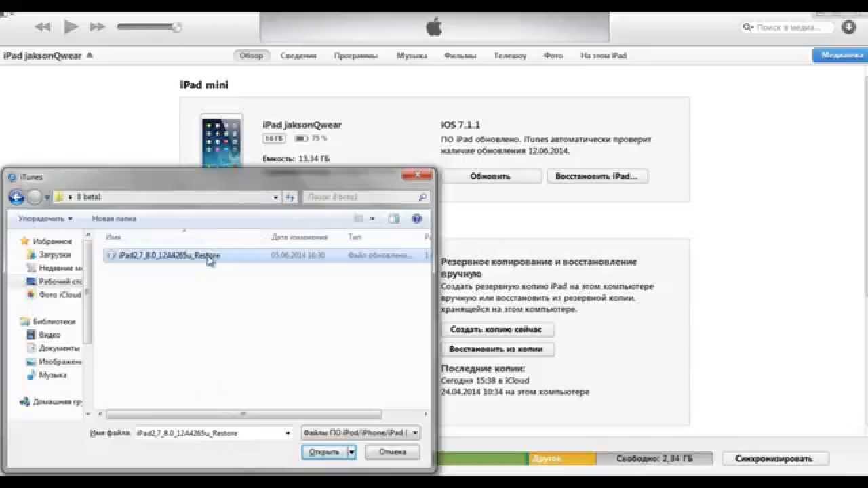868x488 pixels.
Task: Switch to the Музыка tab
Action: (412, 56)
